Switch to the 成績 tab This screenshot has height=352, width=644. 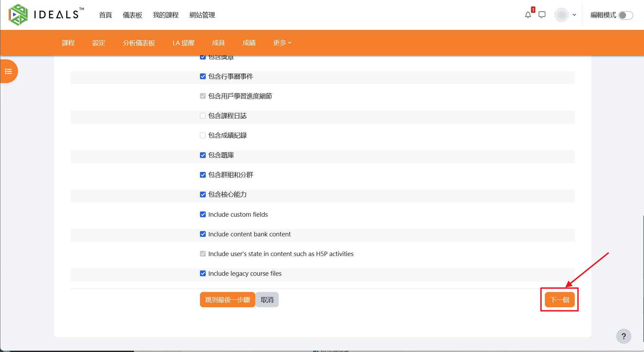click(249, 43)
